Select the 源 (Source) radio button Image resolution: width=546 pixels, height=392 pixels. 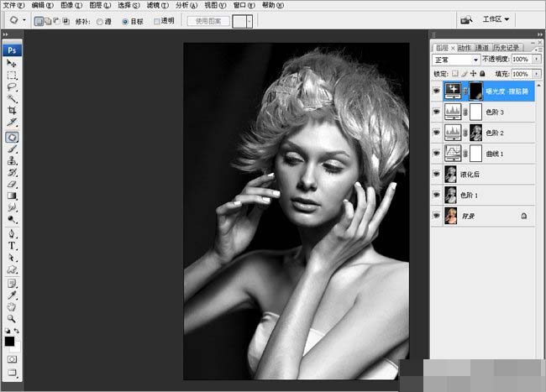tap(100, 20)
